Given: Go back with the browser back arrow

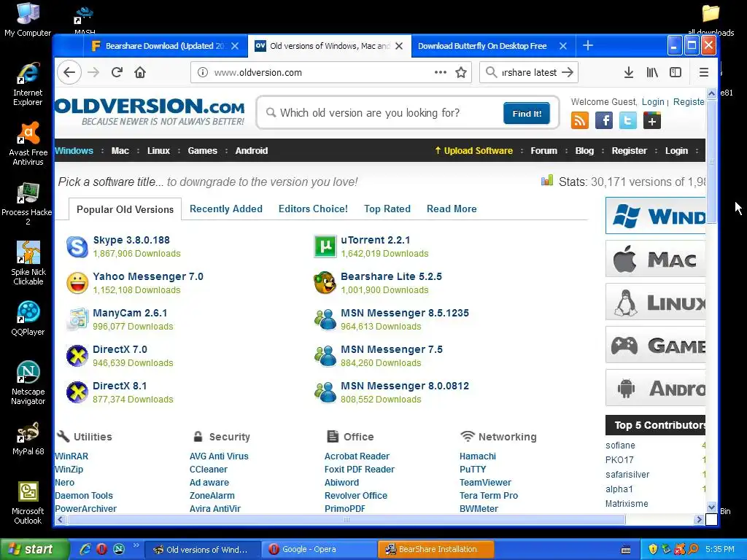Looking at the screenshot, I should (x=69, y=72).
